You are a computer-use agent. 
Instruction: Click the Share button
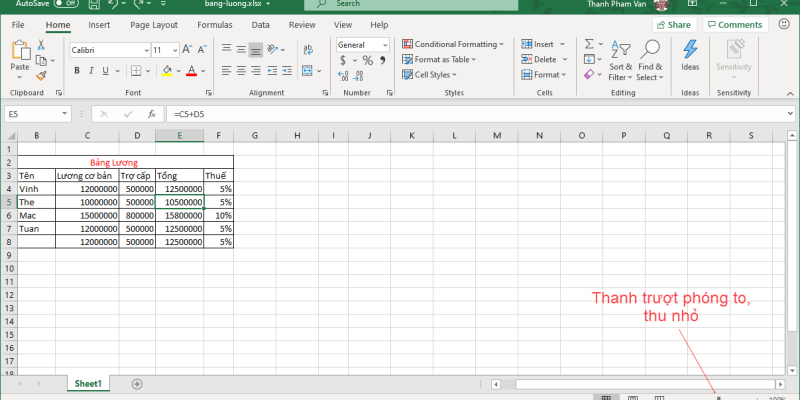[674, 25]
